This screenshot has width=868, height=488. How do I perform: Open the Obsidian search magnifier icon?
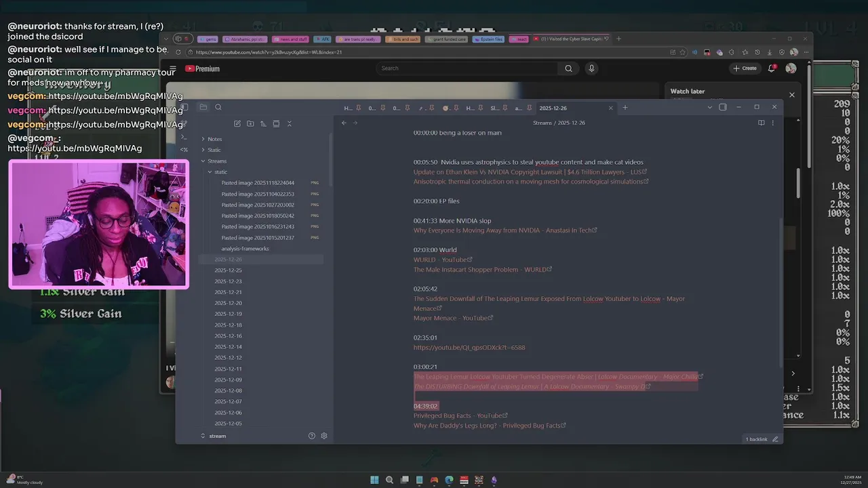click(218, 107)
